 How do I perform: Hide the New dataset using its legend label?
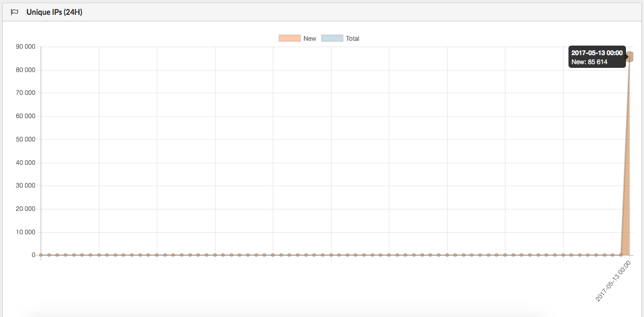(x=310, y=38)
